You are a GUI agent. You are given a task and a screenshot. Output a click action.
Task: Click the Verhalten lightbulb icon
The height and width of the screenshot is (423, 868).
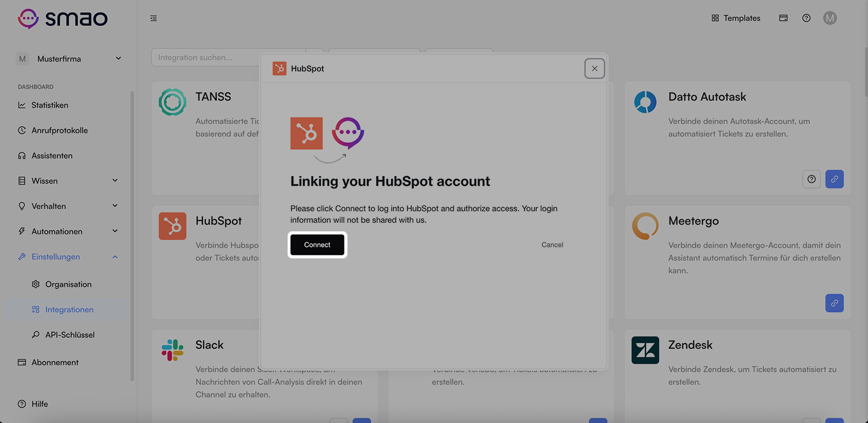tap(22, 206)
